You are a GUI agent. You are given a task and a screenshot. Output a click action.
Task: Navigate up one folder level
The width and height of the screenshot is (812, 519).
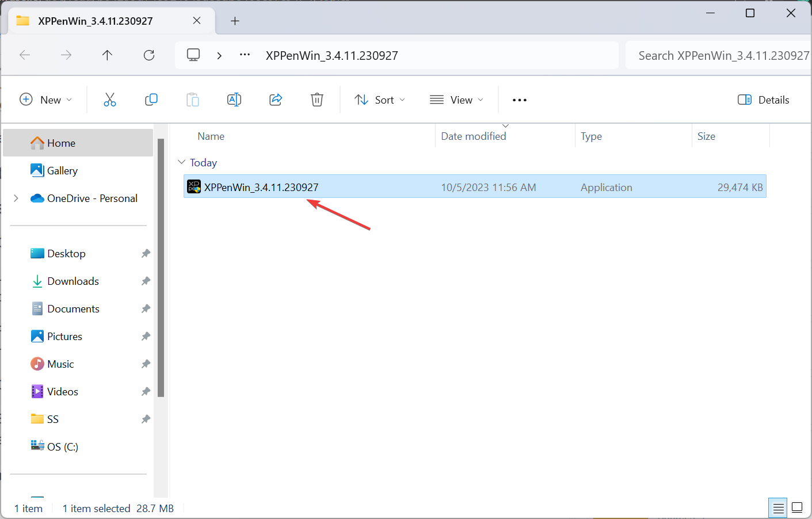[x=108, y=55]
